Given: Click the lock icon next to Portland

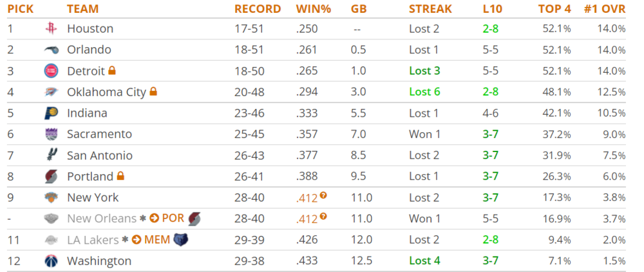Looking at the screenshot, I should coord(120,176).
